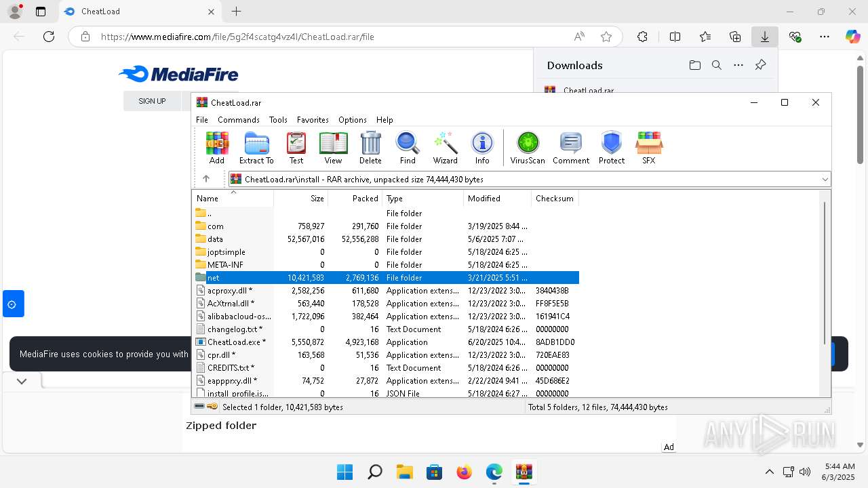Open Windows Start button
The height and width of the screenshot is (488, 868).
(344, 472)
